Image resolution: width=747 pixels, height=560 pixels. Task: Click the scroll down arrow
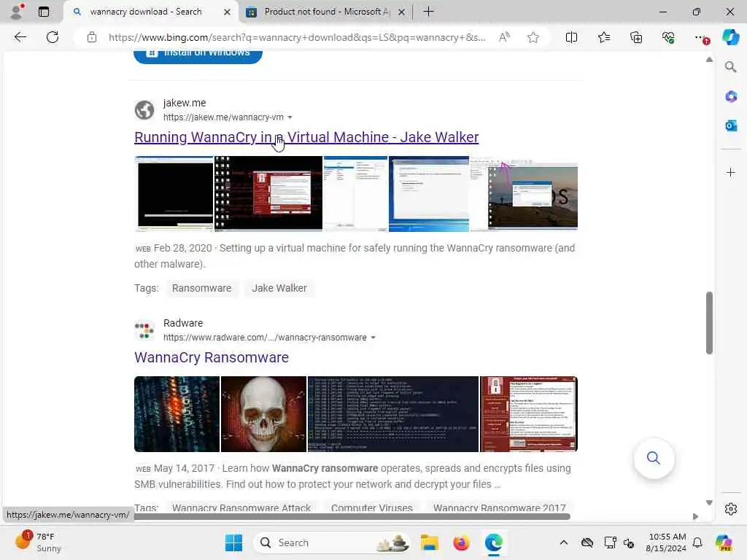[x=709, y=503]
